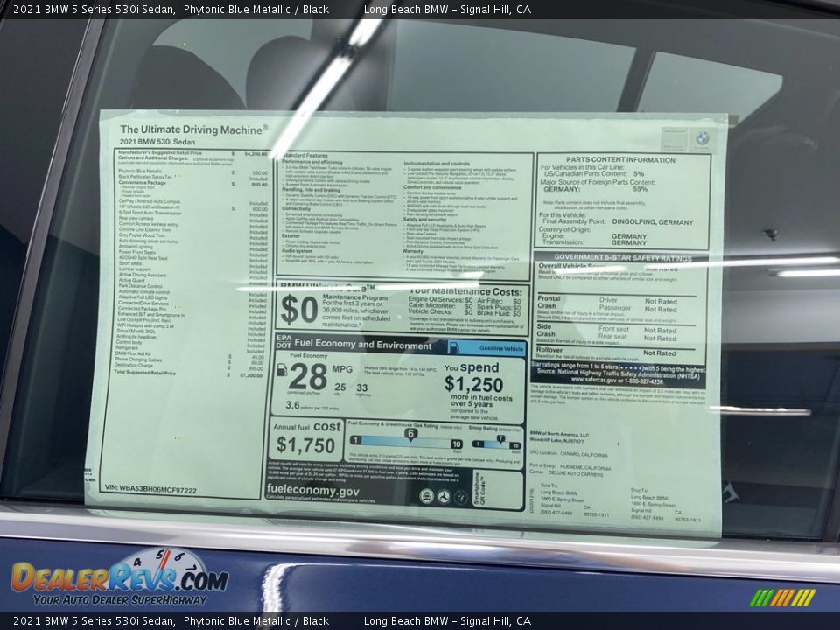This screenshot has width=840, height=630.
Task: Click the Audio system subheading
Action: pyautogui.click(x=297, y=251)
